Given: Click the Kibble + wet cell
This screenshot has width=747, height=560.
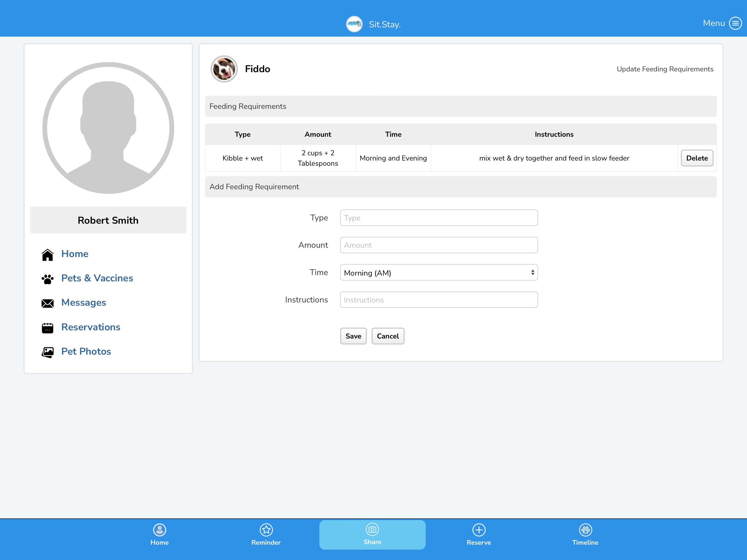Looking at the screenshot, I should coord(243,158).
